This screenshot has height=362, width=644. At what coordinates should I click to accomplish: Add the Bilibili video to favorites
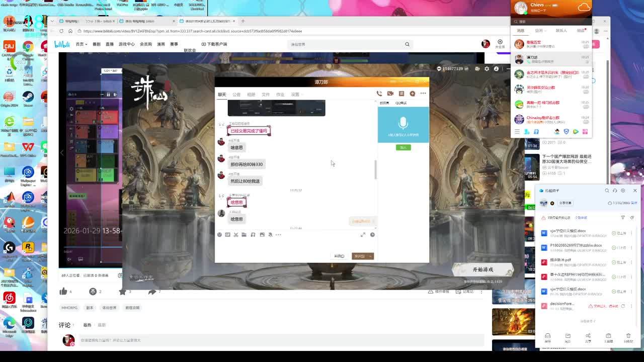point(122,291)
